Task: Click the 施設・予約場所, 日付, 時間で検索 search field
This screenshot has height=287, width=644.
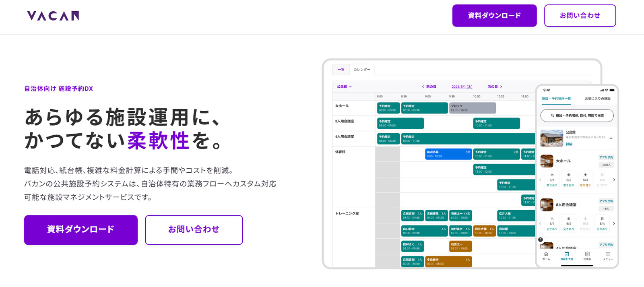Action: click(577, 116)
